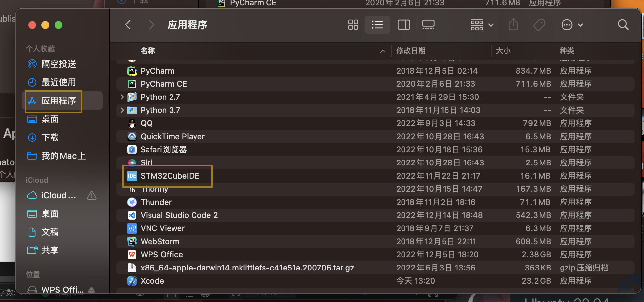The width and height of the screenshot is (644, 302).
Task: Select the Siri app icon
Action: [x=132, y=162]
